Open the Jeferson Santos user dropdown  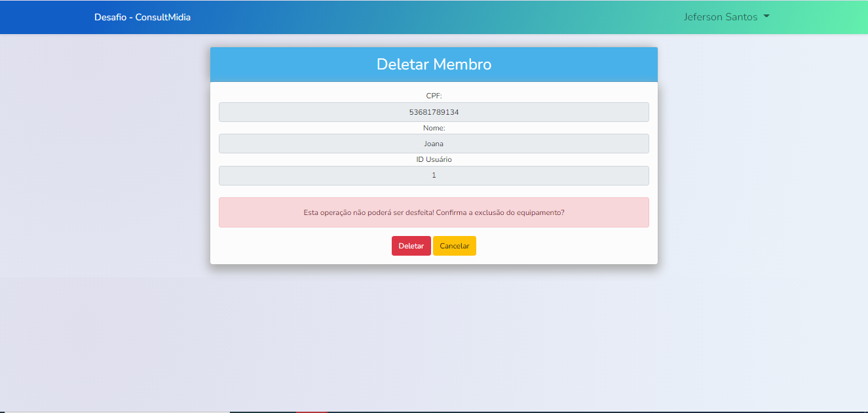[726, 17]
